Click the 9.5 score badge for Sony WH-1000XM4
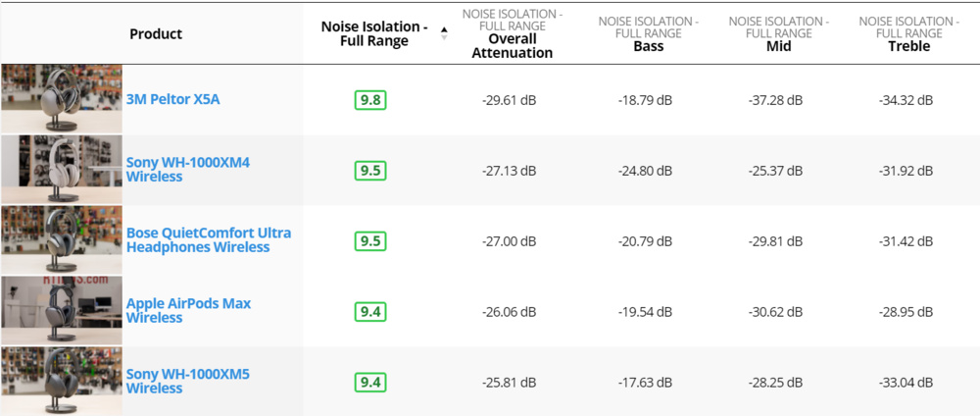This screenshot has width=980, height=416. pyautogui.click(x=370, y=171)
